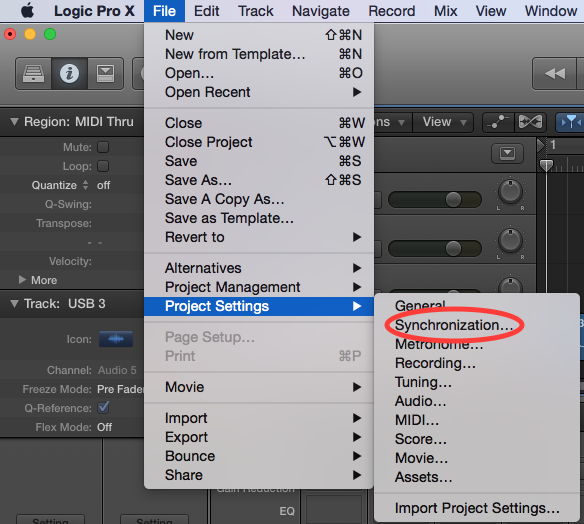Image resolution: width=584 pixels, height=524 pixels.
Task: Enable the Mute checkbox
Action: pyautogui.click(x=103, y=147)
